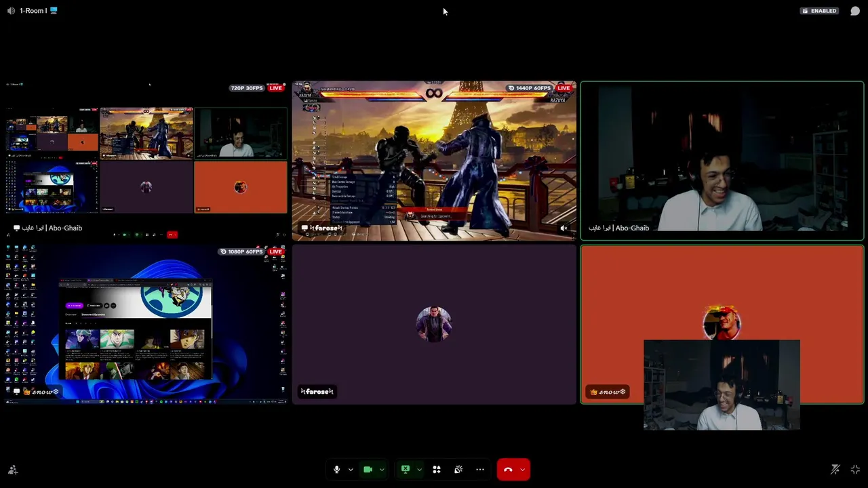Focus snow's 1080P desktop stream

pos(146,324)
